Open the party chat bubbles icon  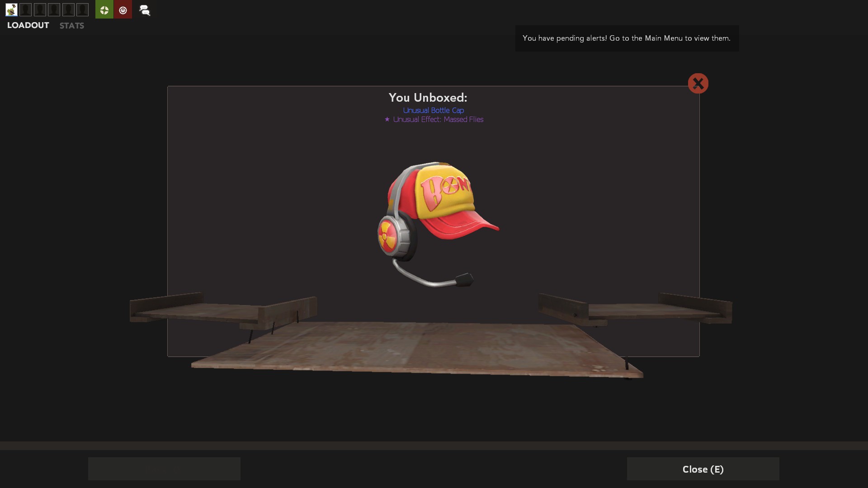[x=145, y=10]
